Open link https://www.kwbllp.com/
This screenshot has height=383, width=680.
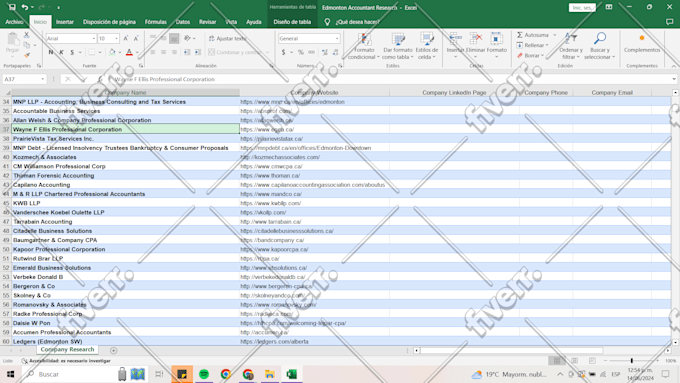pyautogui.click(x=271, y=203)
